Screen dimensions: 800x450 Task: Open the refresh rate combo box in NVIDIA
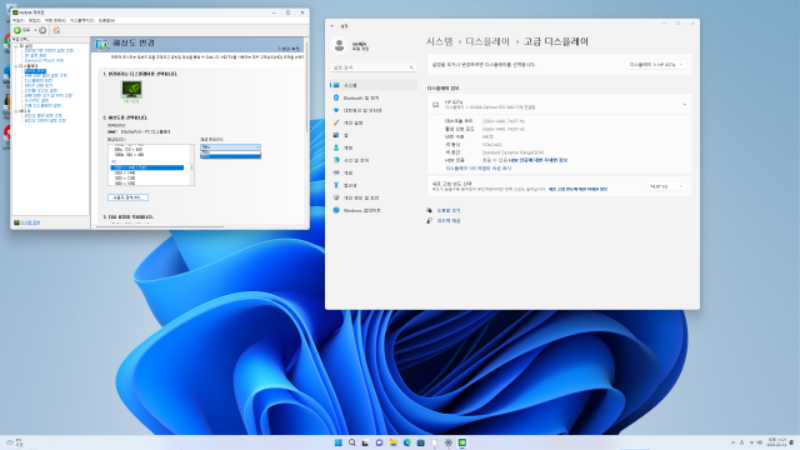point(230,147)
